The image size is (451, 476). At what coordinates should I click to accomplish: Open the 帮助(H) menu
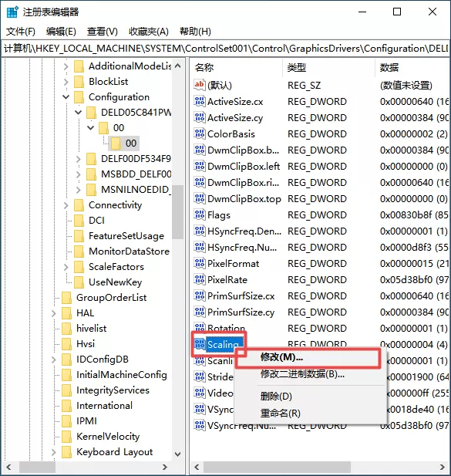[x=195, y=32]
